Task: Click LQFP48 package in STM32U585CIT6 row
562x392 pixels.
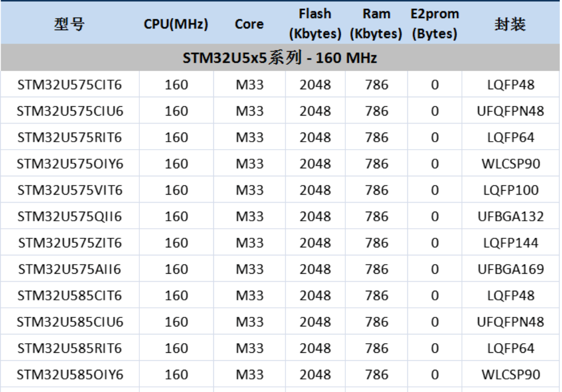Action: tap(510, 295)
